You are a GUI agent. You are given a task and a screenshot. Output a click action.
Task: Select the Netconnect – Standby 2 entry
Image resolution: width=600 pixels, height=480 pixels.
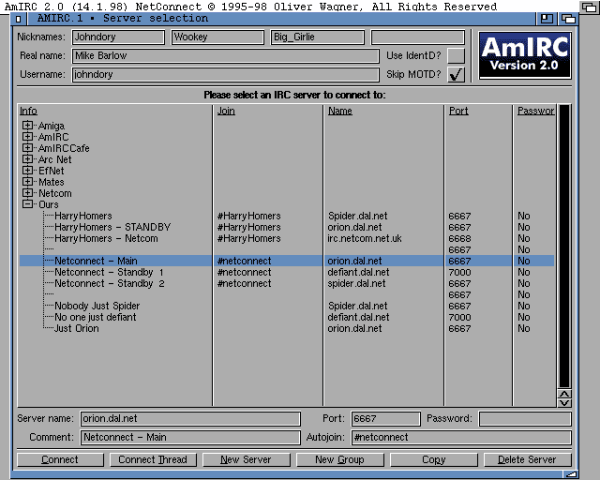pos(287,284)
